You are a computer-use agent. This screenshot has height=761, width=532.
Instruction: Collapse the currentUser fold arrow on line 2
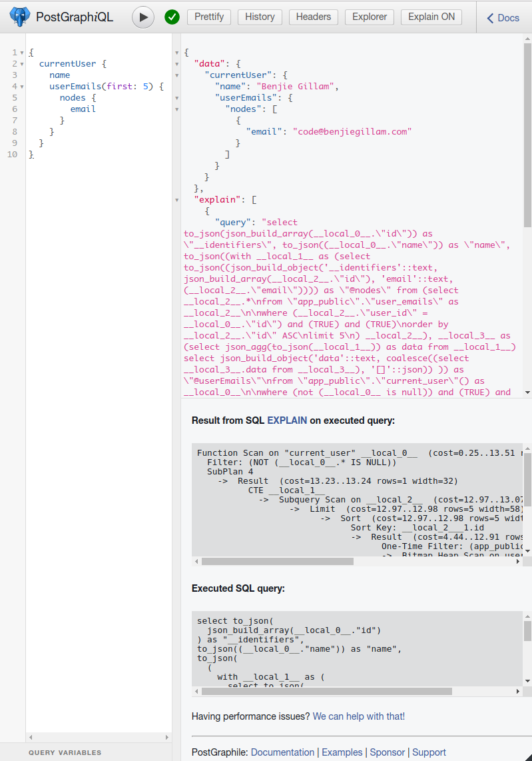[22, 63]
